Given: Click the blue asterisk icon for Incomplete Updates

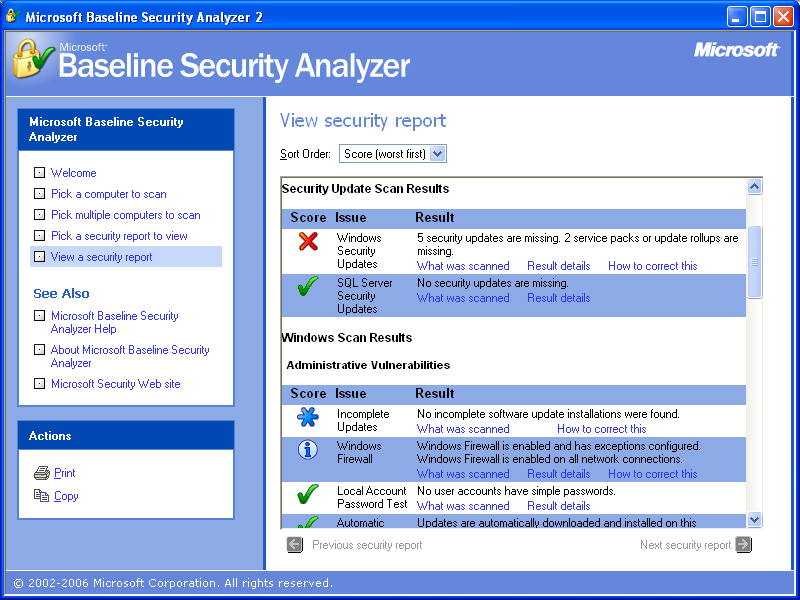Looking at the screenshot, I should click(308, 417).
